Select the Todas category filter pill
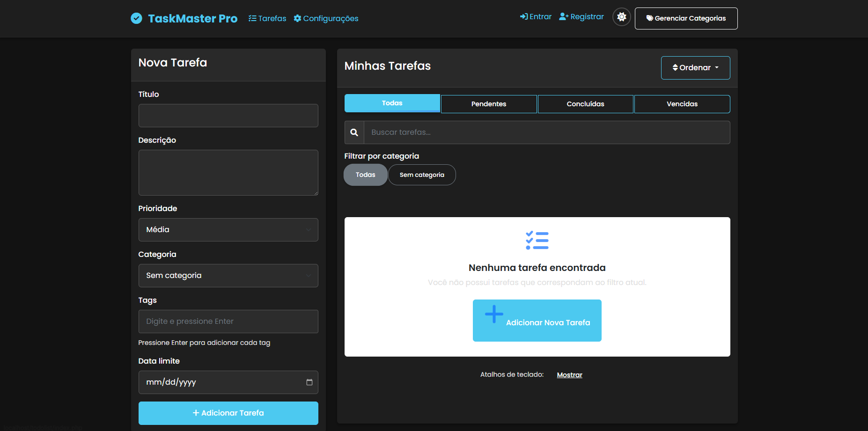This screenshot has height=431, width=868. point(365,175)
